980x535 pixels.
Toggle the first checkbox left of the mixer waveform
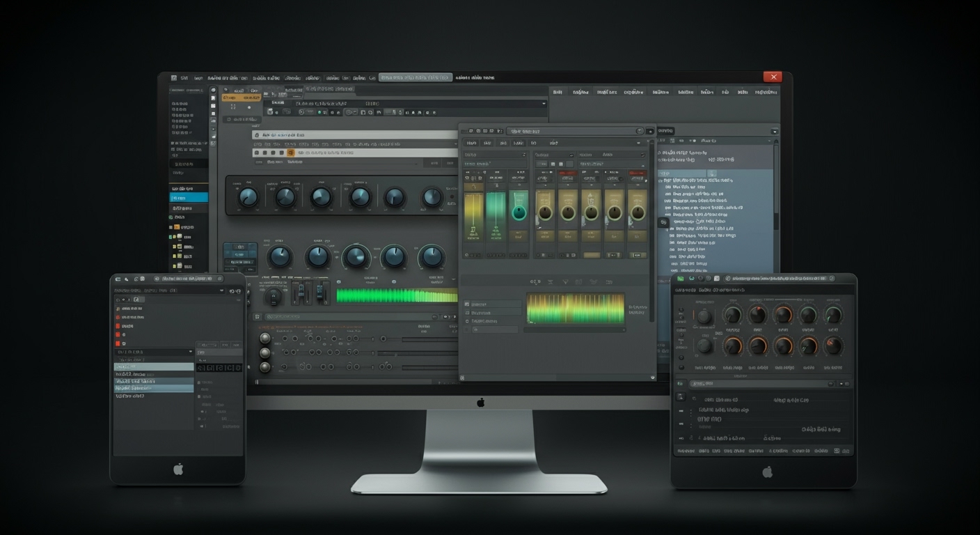[x=467, y=304]
